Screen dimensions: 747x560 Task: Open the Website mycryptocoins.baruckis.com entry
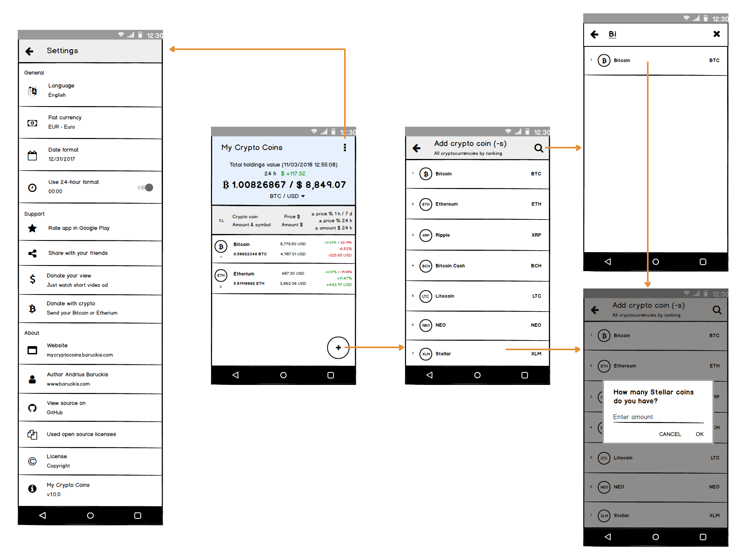tap(90, 350)
